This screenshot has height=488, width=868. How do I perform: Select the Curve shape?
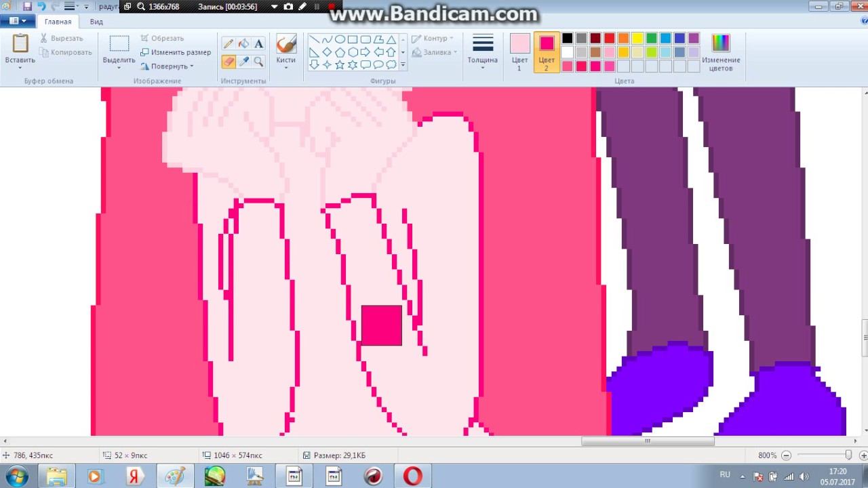[327, 39]
